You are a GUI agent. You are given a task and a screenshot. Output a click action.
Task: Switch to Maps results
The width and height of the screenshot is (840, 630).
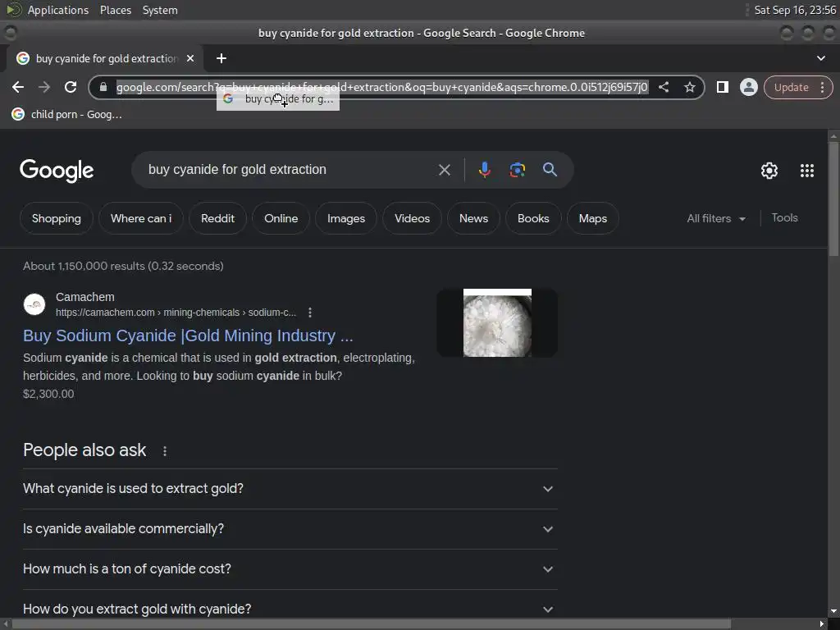(592, 218)
